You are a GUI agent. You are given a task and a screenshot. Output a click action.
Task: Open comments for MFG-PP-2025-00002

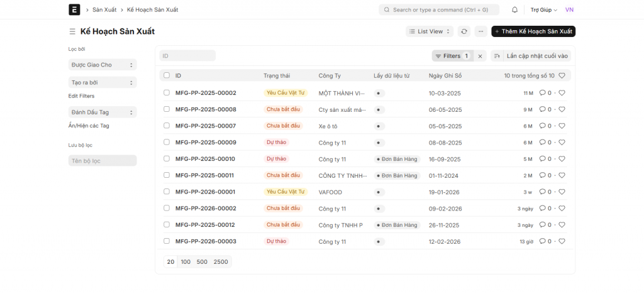pyautogui.click(x=545, y=93)
